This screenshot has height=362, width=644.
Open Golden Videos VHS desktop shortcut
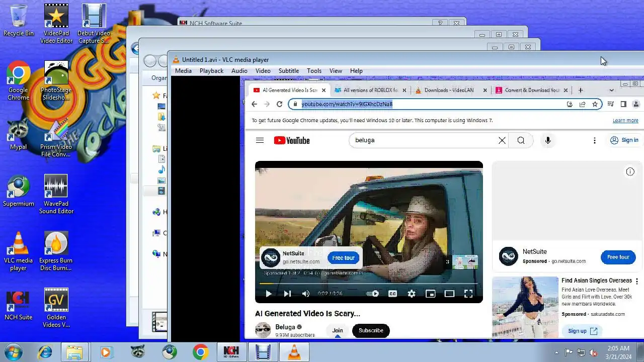[x=56, y=308]
